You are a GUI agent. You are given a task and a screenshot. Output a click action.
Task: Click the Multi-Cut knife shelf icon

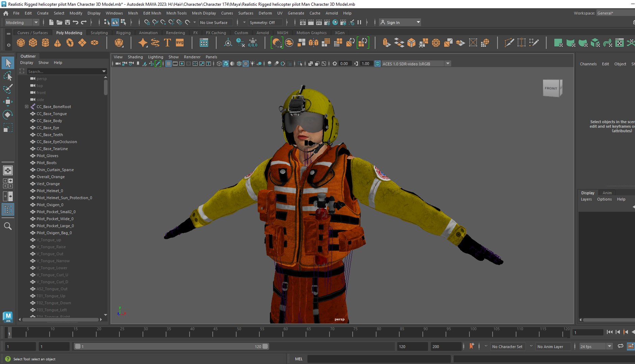click(509, 43)
